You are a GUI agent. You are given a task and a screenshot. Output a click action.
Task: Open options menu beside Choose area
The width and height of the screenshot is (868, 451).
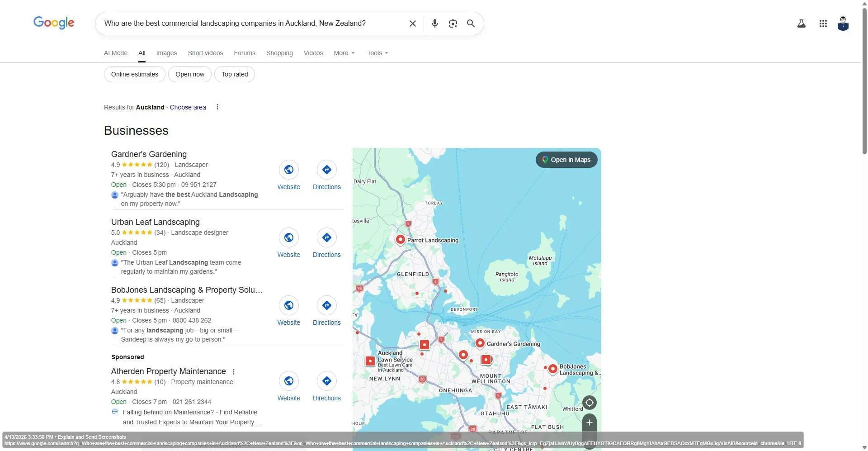tap(217, 107)
